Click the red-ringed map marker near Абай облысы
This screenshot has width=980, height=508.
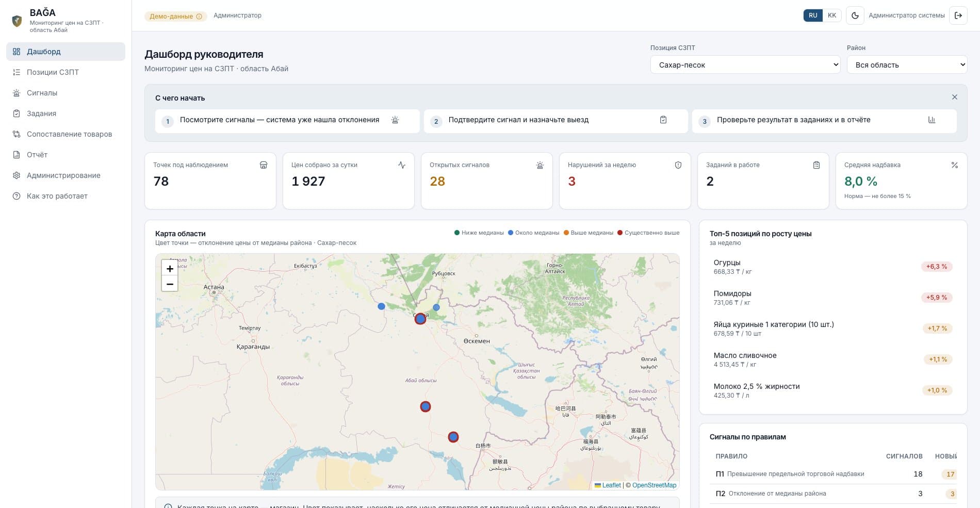pos(425,407)
